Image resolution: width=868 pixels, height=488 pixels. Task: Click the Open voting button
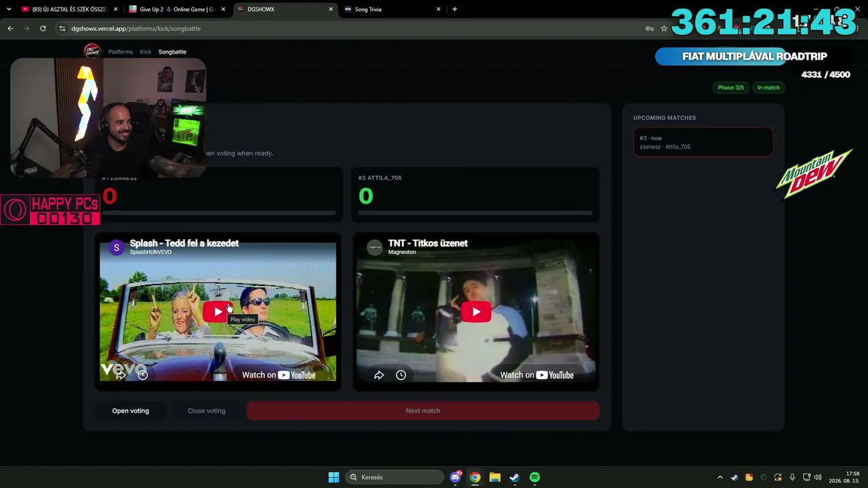click(x=130, y=411)
